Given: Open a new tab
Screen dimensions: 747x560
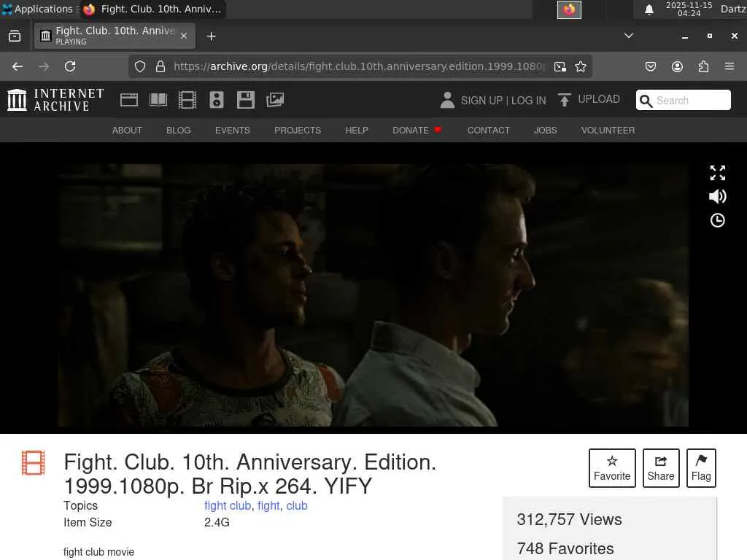Looking at the screenshot, I should pyautogui.click(x=211, y=36).
